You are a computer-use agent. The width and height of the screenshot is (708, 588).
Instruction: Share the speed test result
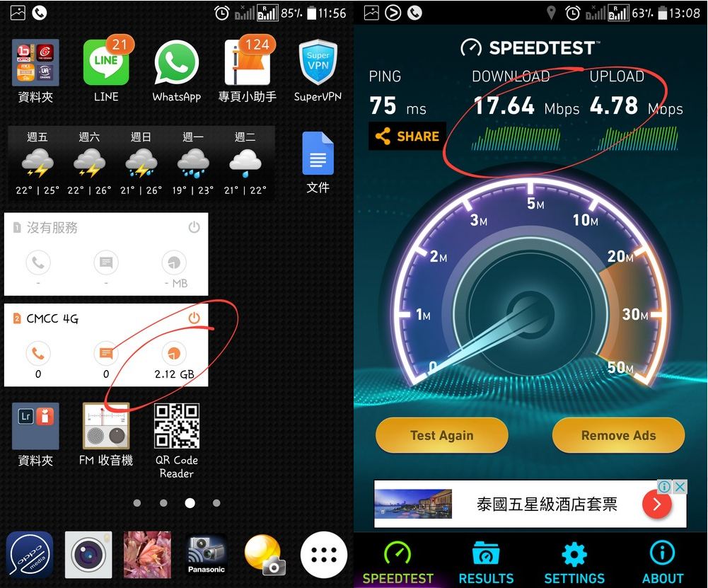pyautogui.click(x=407, y=137)
